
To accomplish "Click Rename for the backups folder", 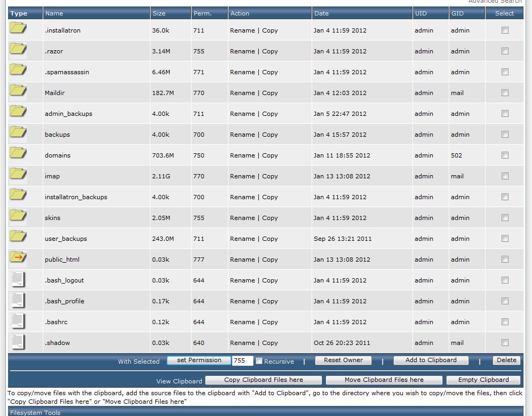I will pyautogui.click(x=242, y=135).
